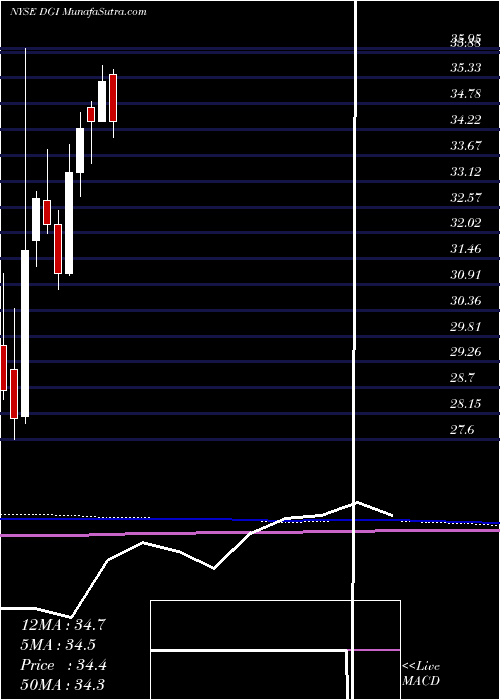This screenshot has width=500, height=700.
Task: Select the 29.81 price label
Action: 466,326
